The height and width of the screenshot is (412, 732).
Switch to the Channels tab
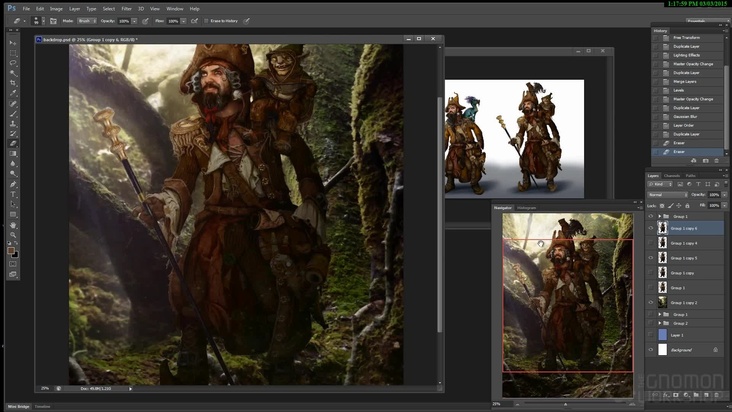[672, 175]
